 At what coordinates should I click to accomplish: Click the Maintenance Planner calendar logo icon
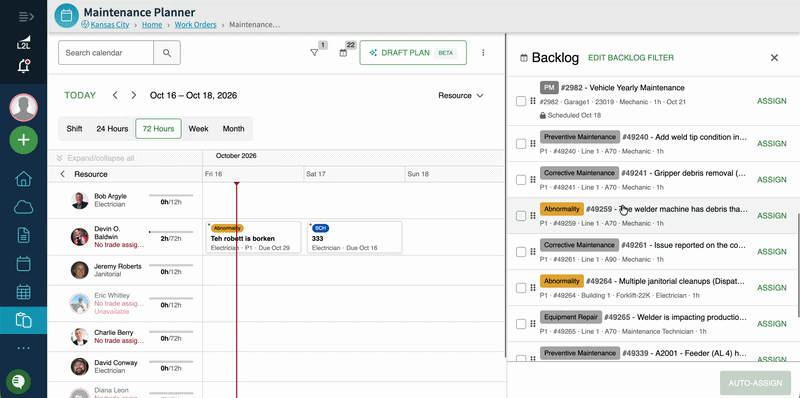coord(66,15)
